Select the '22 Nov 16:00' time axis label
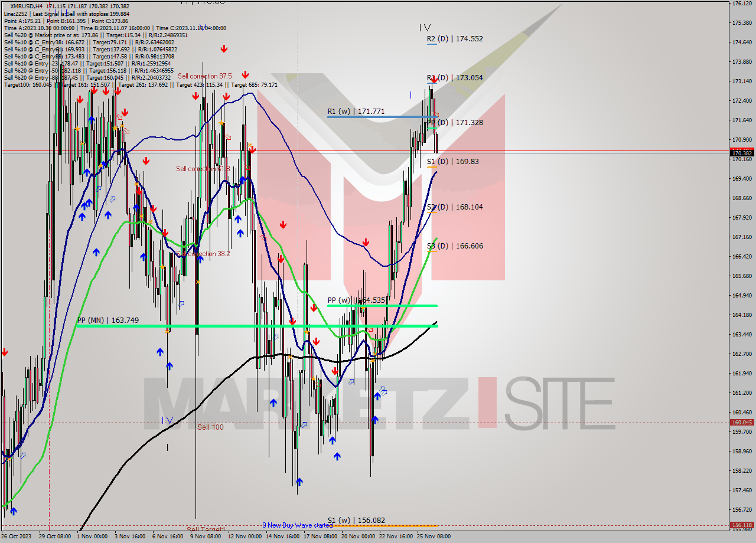This screenshot has width=756, height=543. pyautogui.click(x=396, y=537)
